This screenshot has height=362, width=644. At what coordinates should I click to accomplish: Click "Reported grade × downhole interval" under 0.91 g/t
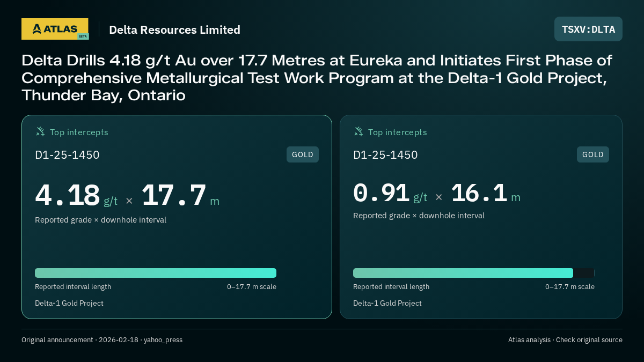click(419, 216)
